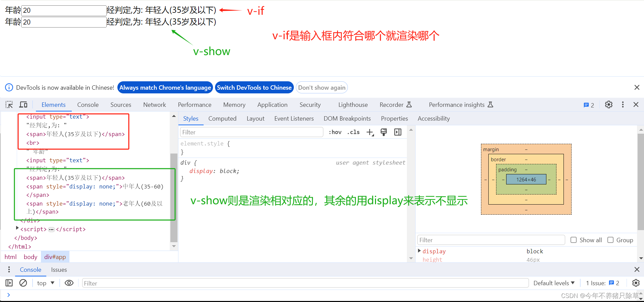Viewport: 644px width, 302px height.
Task: Open the DevTools kebab menu
Action: (623, 105)
